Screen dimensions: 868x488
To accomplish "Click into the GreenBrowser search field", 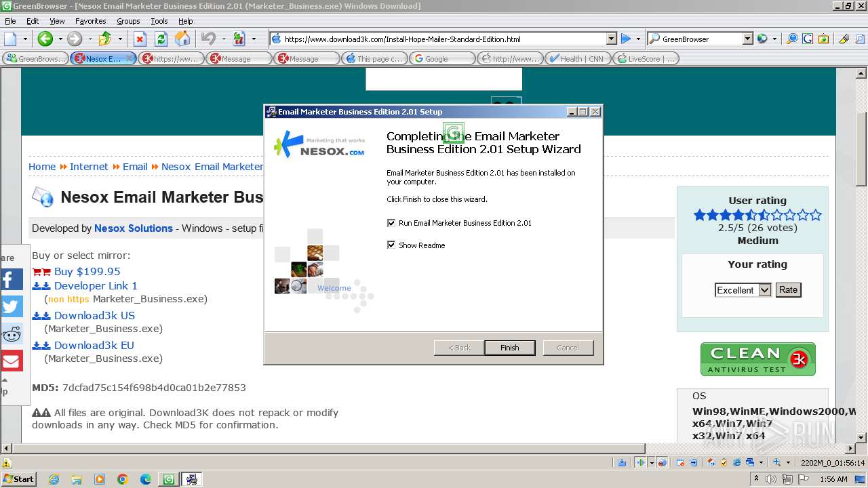I will click(701, 39).
